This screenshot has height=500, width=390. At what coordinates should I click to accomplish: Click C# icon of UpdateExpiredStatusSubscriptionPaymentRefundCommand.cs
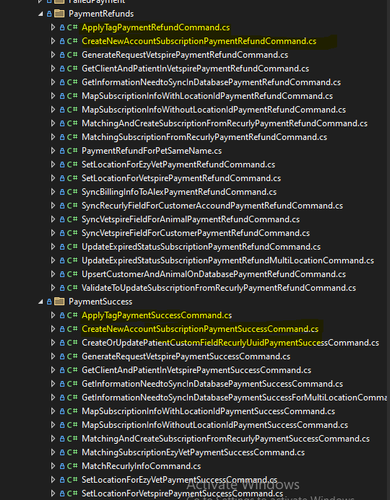[72, 247]
